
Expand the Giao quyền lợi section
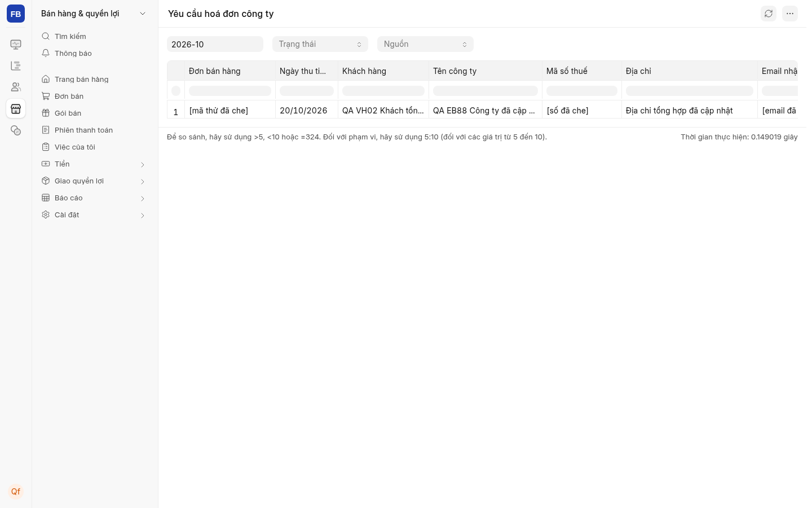point(95,181)
